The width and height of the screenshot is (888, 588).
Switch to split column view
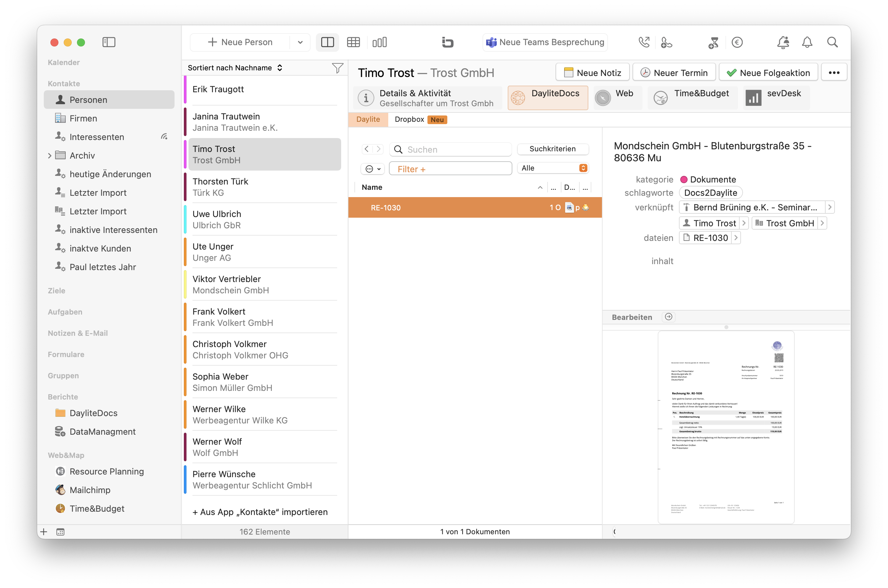coord(328,42)
